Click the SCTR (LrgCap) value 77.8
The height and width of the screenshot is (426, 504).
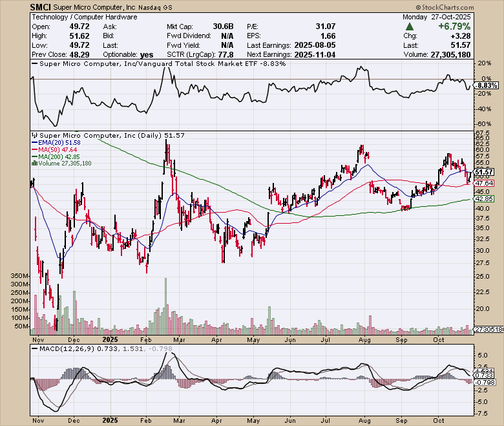(226, 54)
